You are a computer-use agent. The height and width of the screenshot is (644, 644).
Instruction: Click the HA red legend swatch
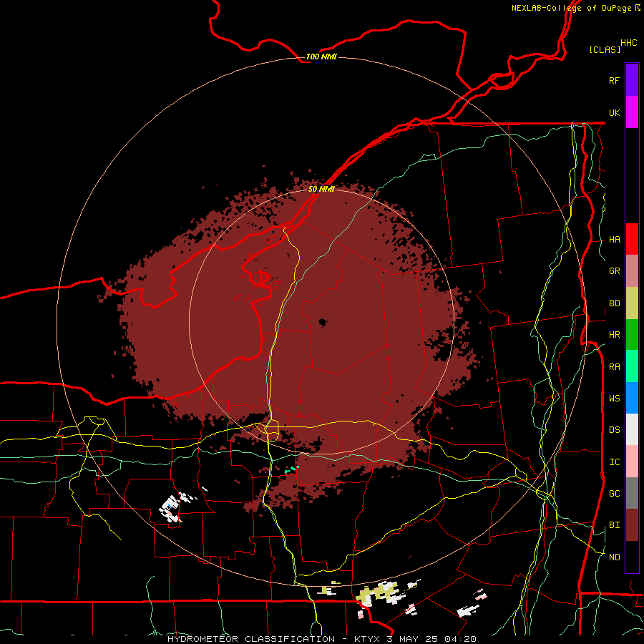(632, 239)
